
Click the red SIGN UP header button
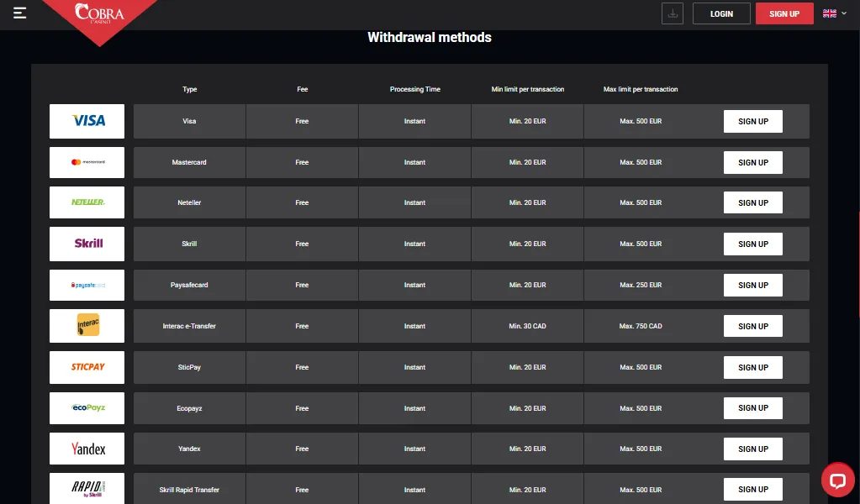point(784,13)
